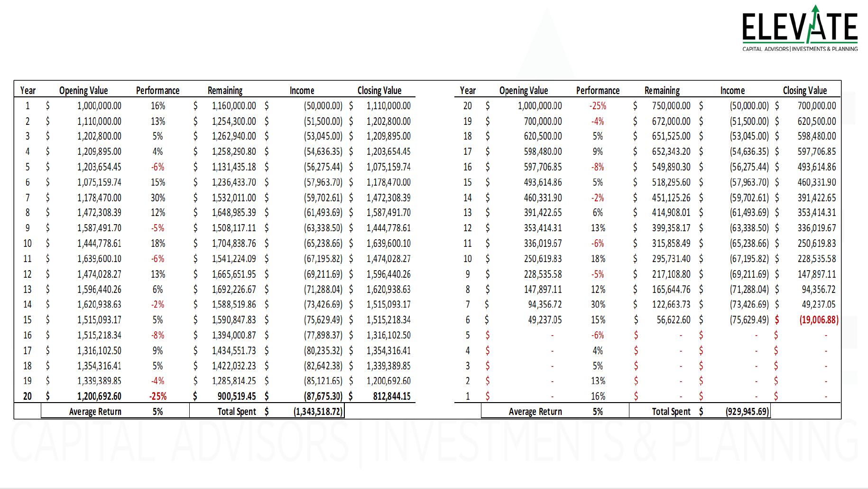Click right closing value 597,706.85
Screen dimensions: 868x489
click(817, 151)
